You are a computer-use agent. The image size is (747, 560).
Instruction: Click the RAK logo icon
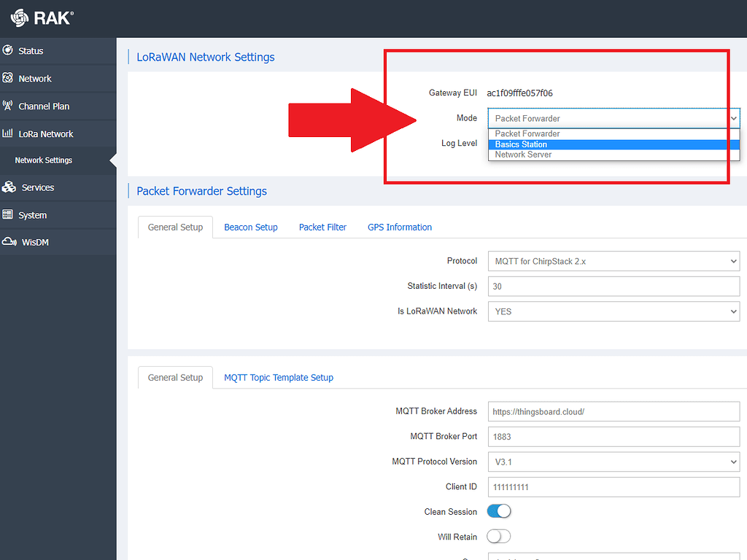pyautogui.click(x=20, y=18)
